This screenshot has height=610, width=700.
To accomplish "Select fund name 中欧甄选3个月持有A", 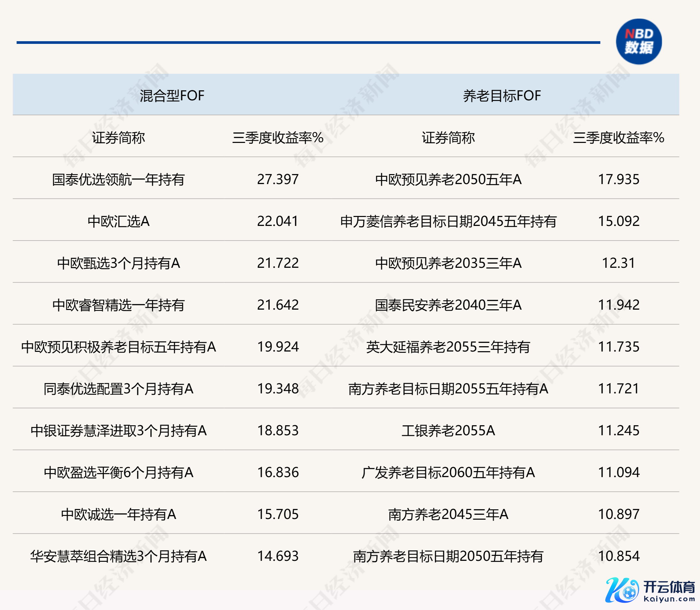I will 118,263.
